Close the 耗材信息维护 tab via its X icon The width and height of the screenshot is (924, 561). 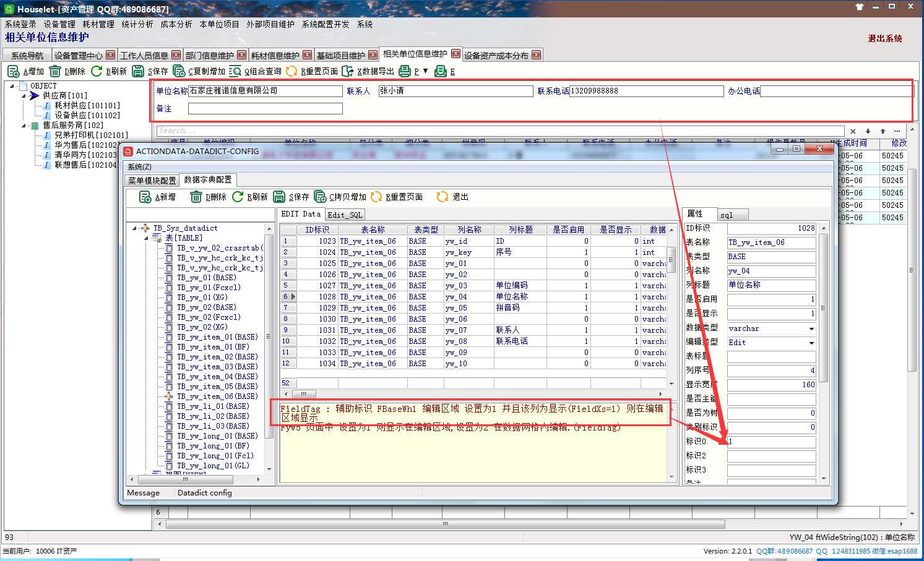click(308, 55)
